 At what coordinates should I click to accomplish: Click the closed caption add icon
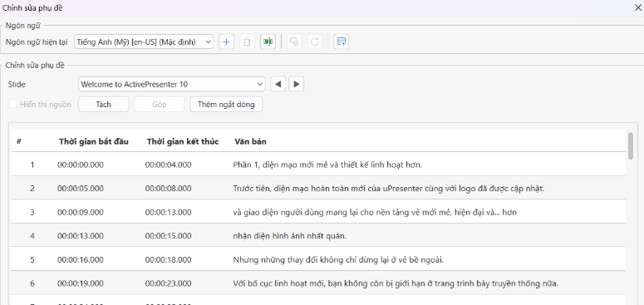tap(342, 42)
